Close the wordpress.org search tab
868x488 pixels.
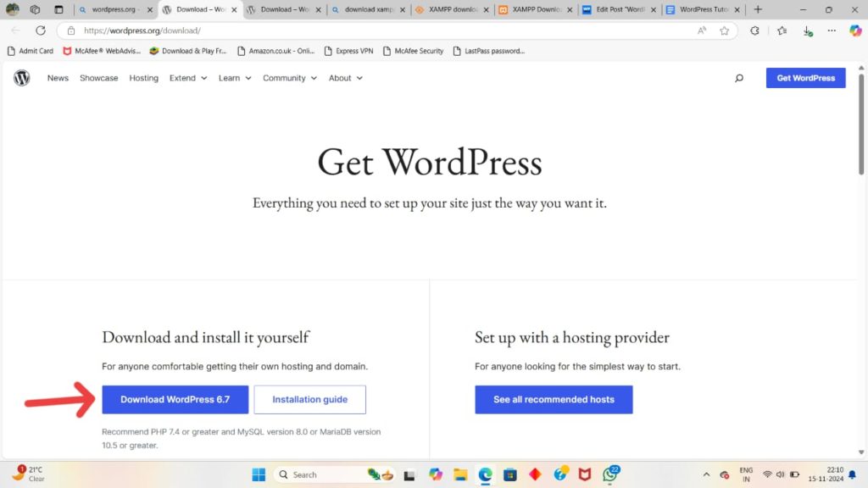tap(149, 10)
